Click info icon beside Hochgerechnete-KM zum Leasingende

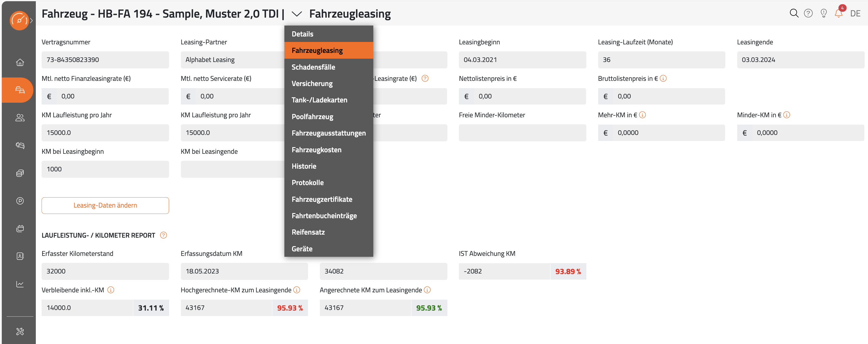click(297, 290)
